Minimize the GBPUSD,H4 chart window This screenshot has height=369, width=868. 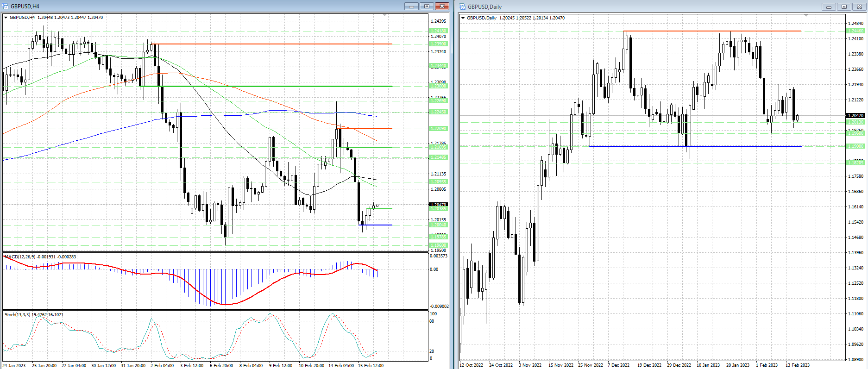coord(411,6)
